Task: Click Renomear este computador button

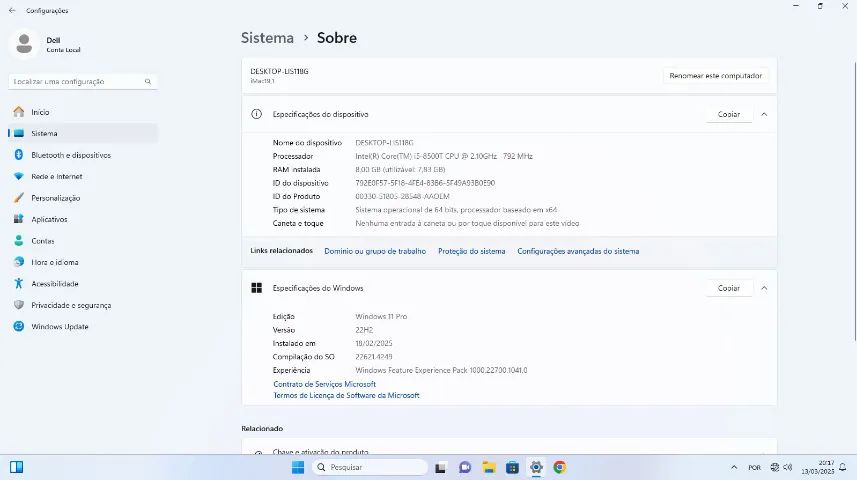Action: pos(715,76)
